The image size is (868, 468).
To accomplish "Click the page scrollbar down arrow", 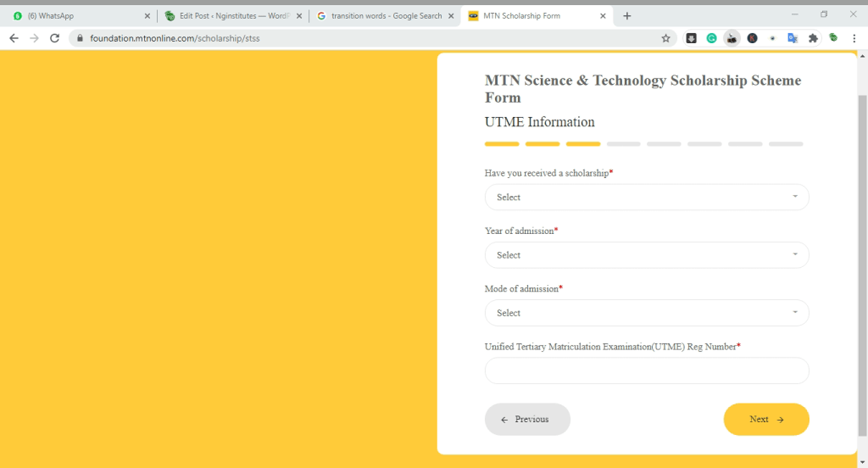I will tap(863, 463).
